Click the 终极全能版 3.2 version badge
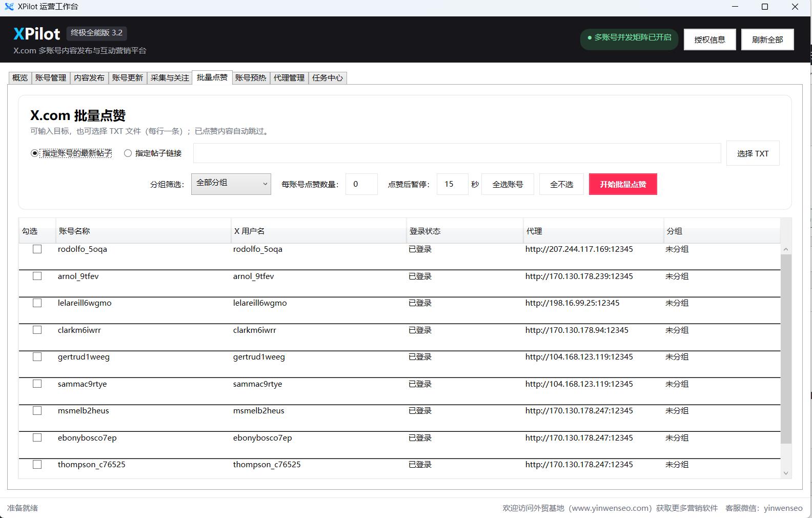This screenshot has width=812, height=518. (x=96, y=33)
